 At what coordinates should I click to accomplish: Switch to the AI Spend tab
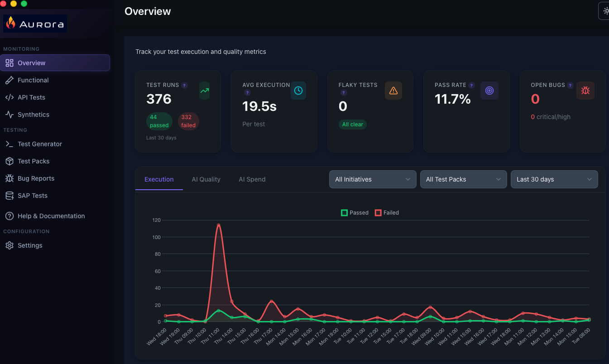tap(252, 179)
